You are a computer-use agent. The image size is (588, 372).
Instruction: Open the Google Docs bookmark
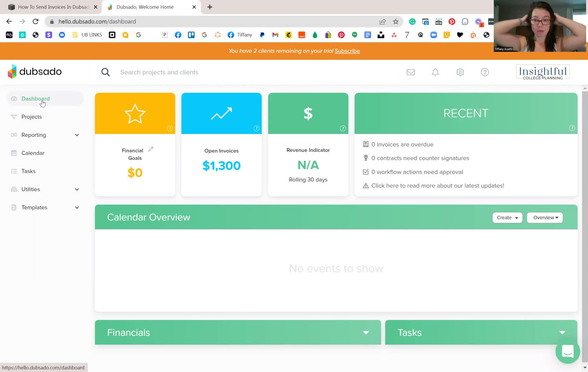click(x=368, y=35)
